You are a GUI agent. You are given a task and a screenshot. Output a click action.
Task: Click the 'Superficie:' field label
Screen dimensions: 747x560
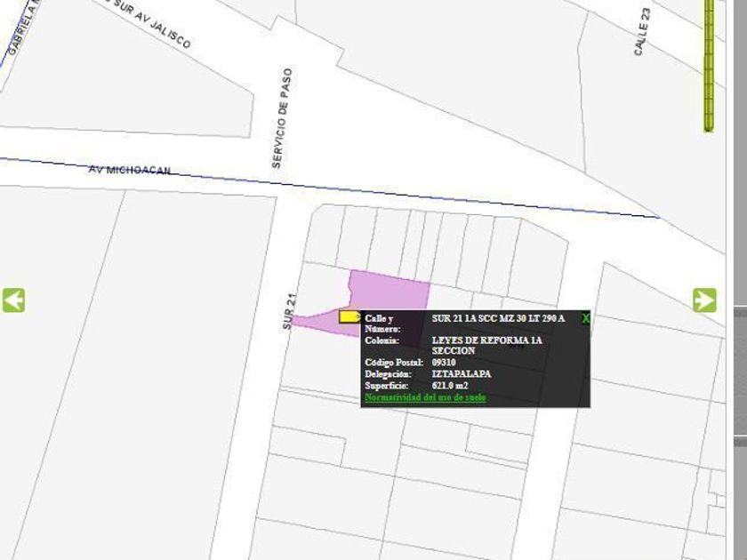[386, 386]
